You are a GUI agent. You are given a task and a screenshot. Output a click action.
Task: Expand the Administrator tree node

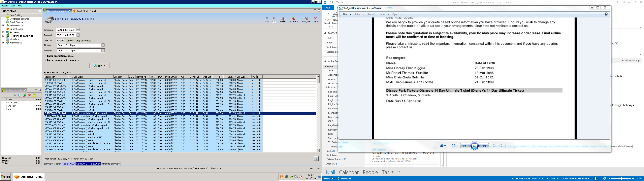[3, 26]
